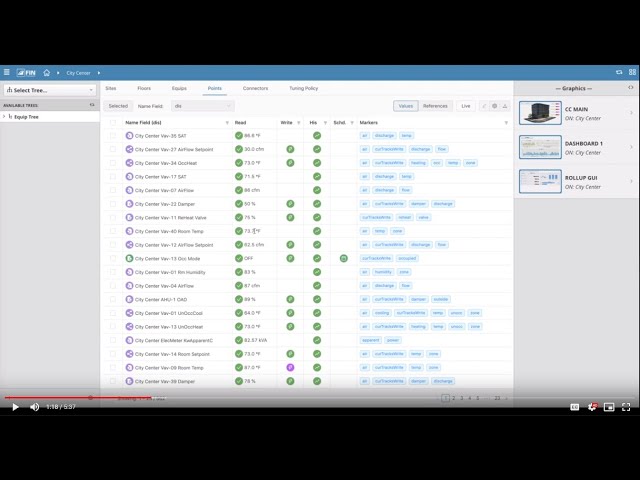Switch to References view
This screenshot has width=640, height=480.
435,106
